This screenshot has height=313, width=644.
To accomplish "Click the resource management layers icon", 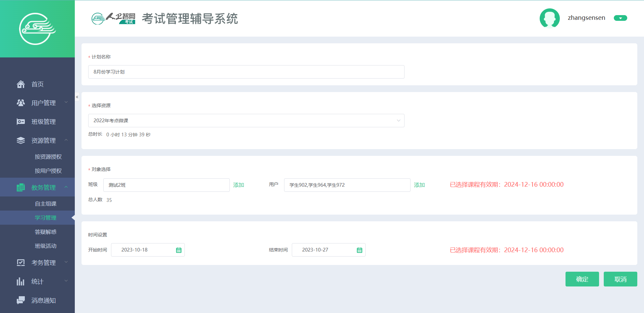I will pos(21,140).
